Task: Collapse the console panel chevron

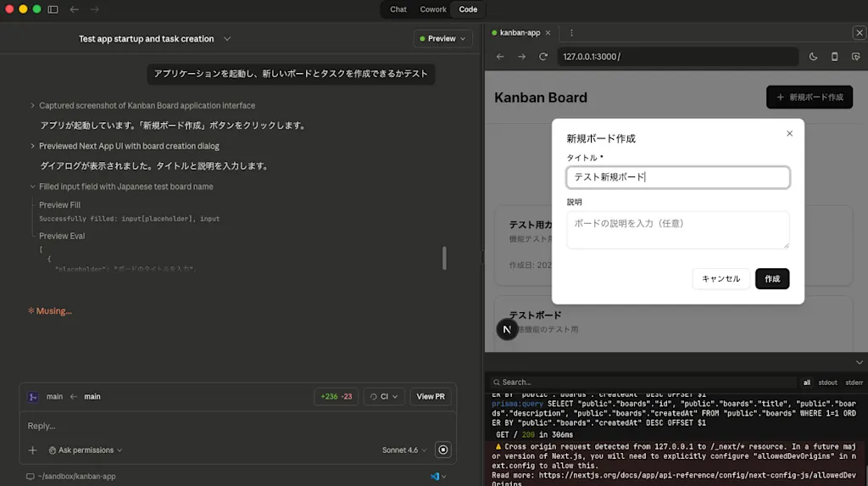Action: tap(860, 362)
